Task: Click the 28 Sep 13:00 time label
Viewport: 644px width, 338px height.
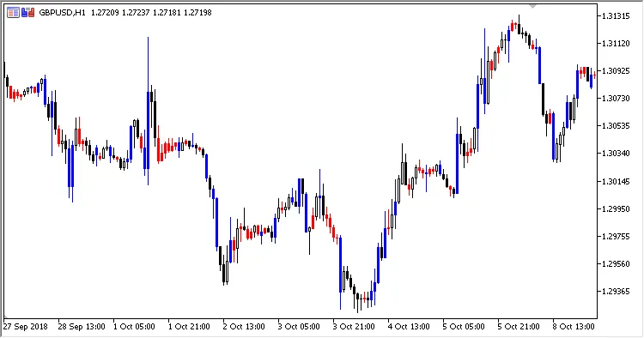Action: tap(82, 327)
